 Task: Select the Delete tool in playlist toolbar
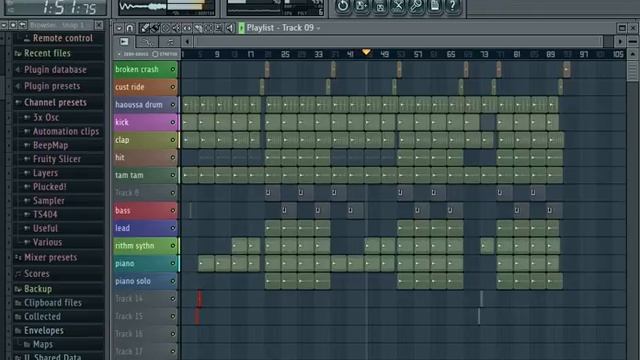[166, 28]
